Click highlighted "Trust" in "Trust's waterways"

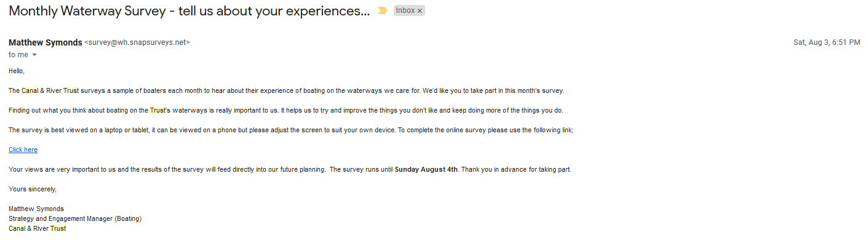[157, 110]
